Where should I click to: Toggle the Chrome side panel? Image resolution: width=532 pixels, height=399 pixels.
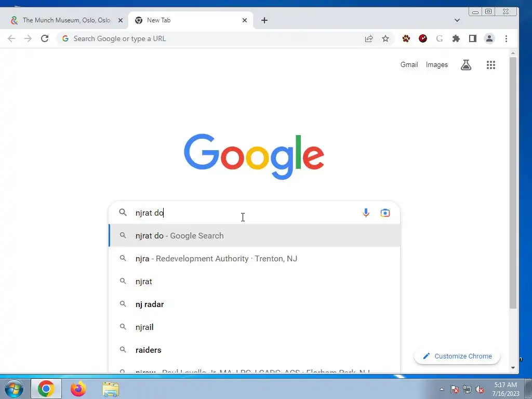pos(473,38)
